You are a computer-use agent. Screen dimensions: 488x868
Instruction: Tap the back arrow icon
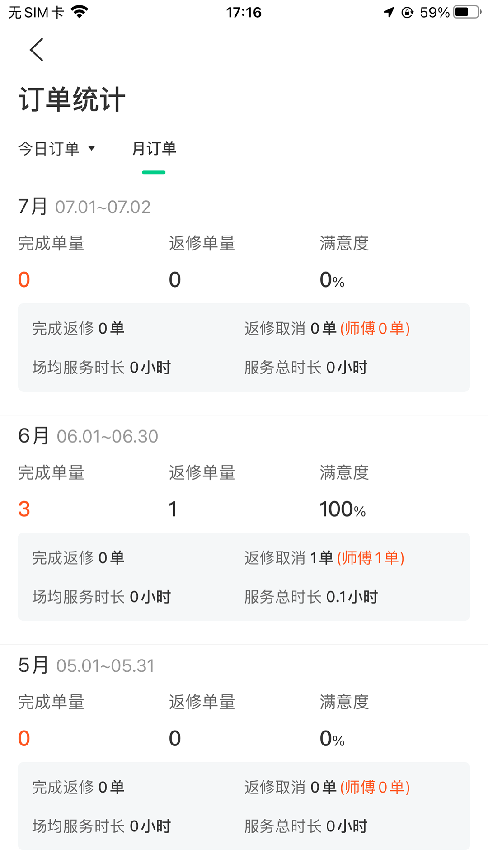click(x=37, y=49)
